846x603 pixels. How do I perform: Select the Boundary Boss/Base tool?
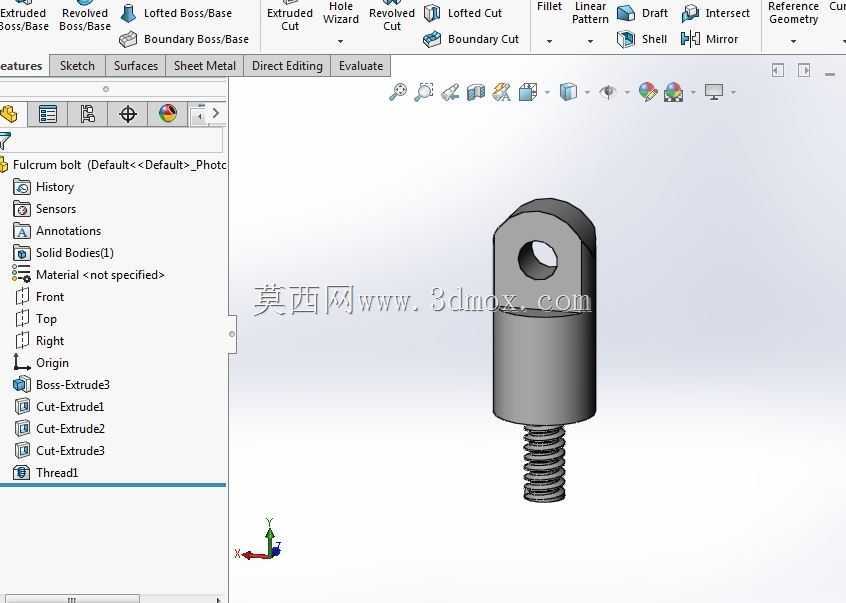pyautogui.click(x=184, y=39)
